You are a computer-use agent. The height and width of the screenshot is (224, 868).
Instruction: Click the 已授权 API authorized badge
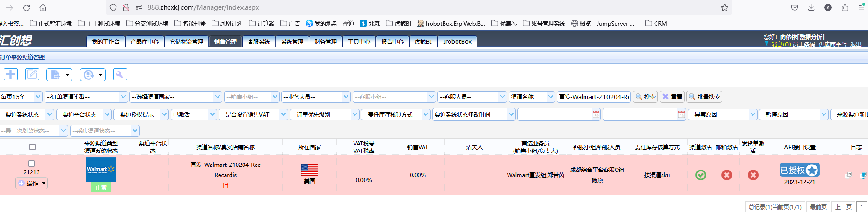coord(800,170)
